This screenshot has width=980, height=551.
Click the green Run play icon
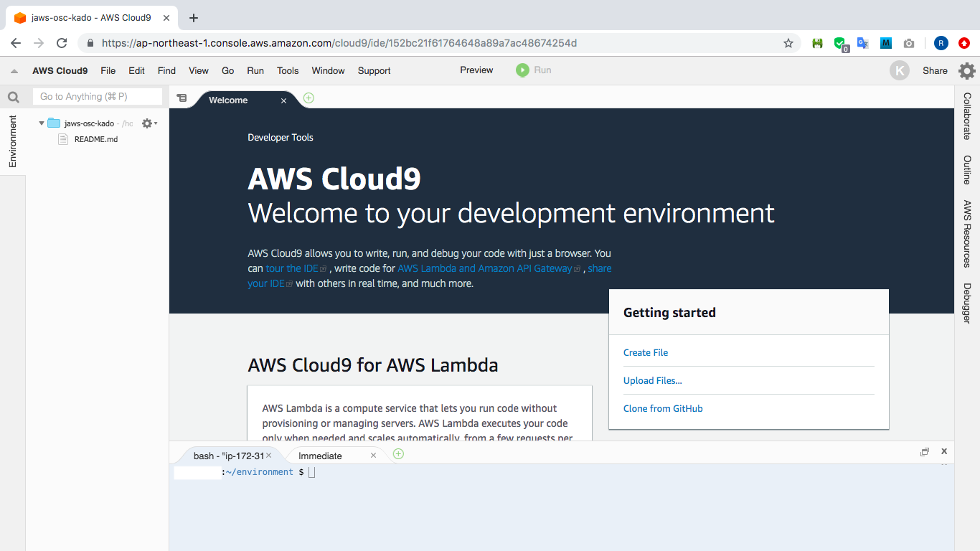pos(522,70)
